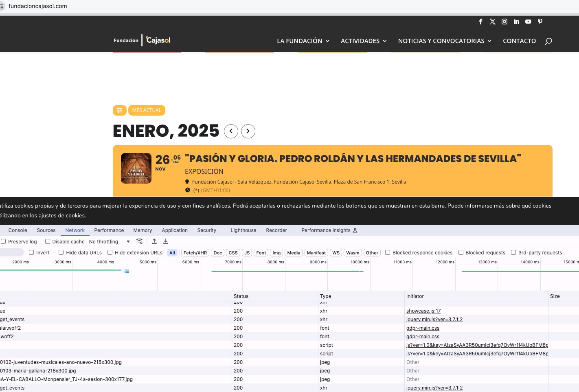Image resolution: width=579 pixels, height=392 pixels.
Task: Filter requests by Other type
Action: pyautogui.click(x=372, y=253)
